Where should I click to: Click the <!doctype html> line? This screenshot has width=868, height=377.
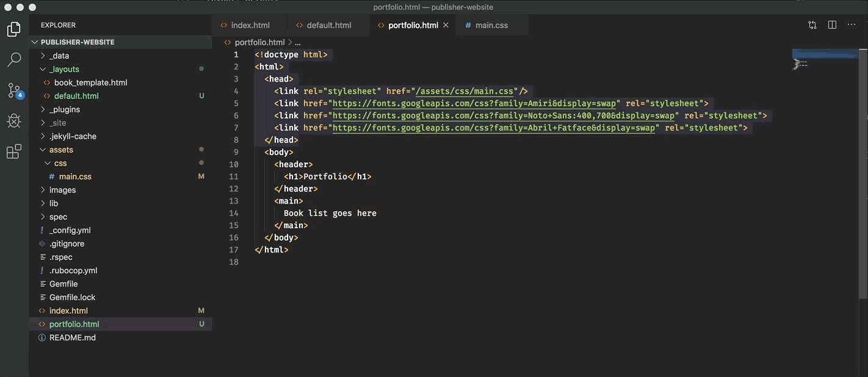291,54
